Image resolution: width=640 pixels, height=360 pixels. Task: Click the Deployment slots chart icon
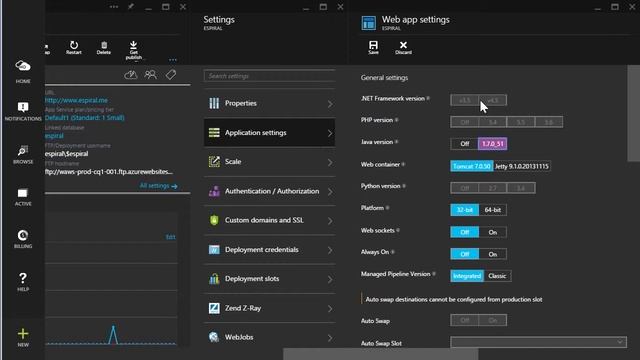click(x=214, y=279)
